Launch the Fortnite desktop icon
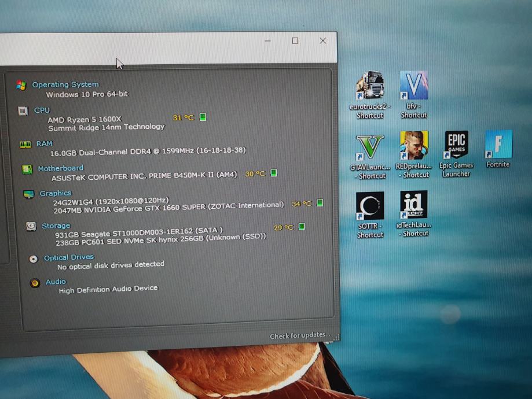 coord(498,149)
